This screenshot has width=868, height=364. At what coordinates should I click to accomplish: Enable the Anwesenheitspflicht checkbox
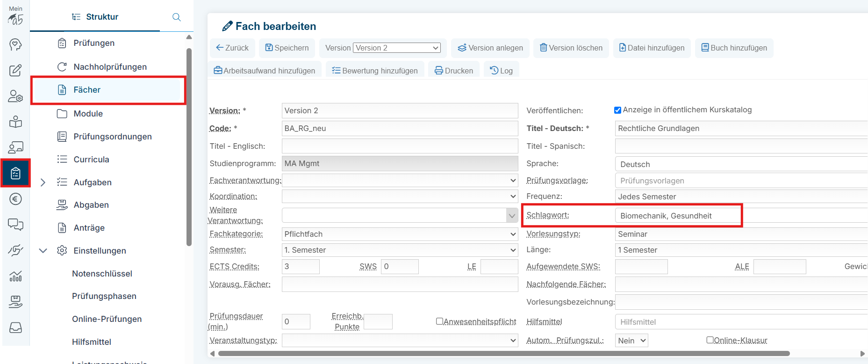point(439,321)
